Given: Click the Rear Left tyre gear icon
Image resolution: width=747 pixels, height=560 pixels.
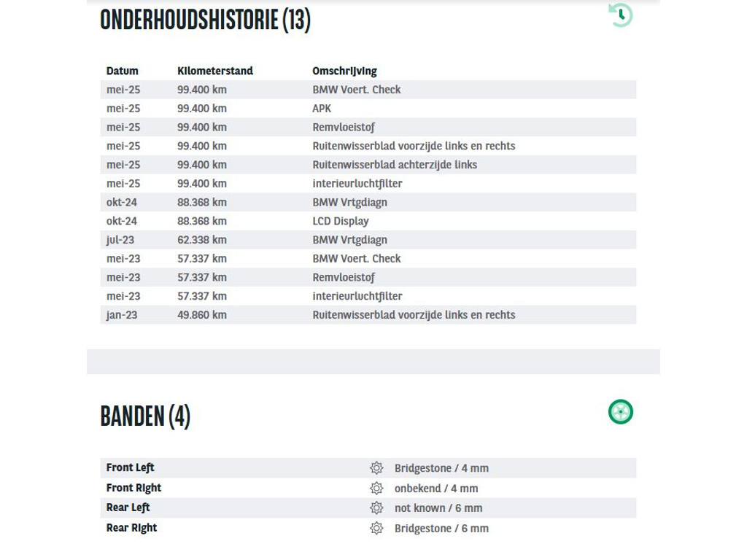Looking at the screenshot, I should (x=376, y=508).
